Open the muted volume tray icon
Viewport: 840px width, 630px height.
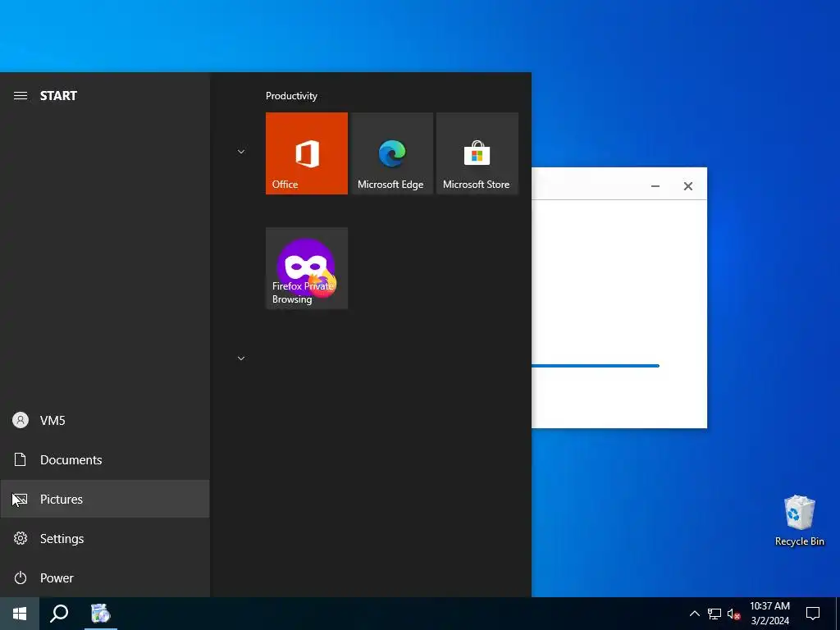pos(733,614)
